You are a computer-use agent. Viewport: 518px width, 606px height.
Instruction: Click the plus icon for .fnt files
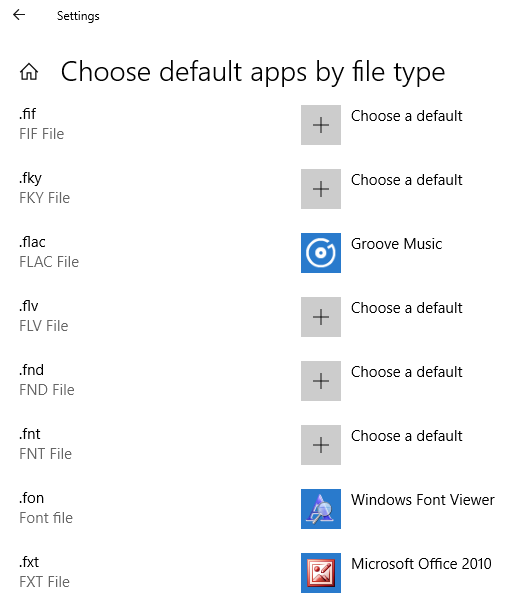[x=321, y=445]
